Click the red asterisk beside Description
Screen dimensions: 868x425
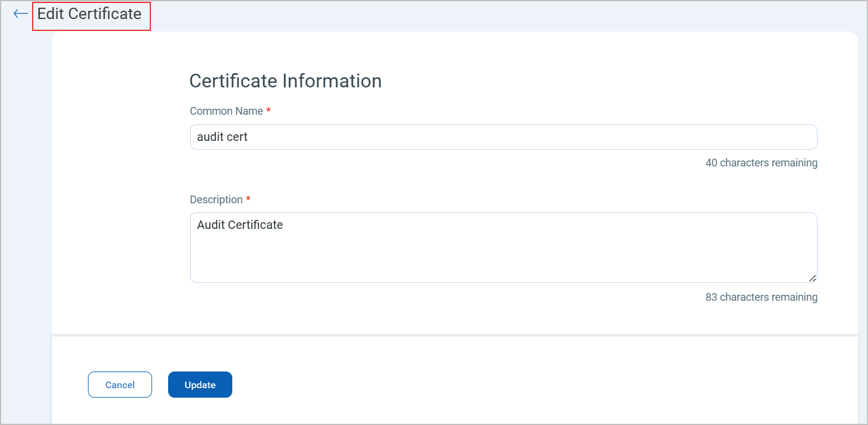[x=248, y=200]
